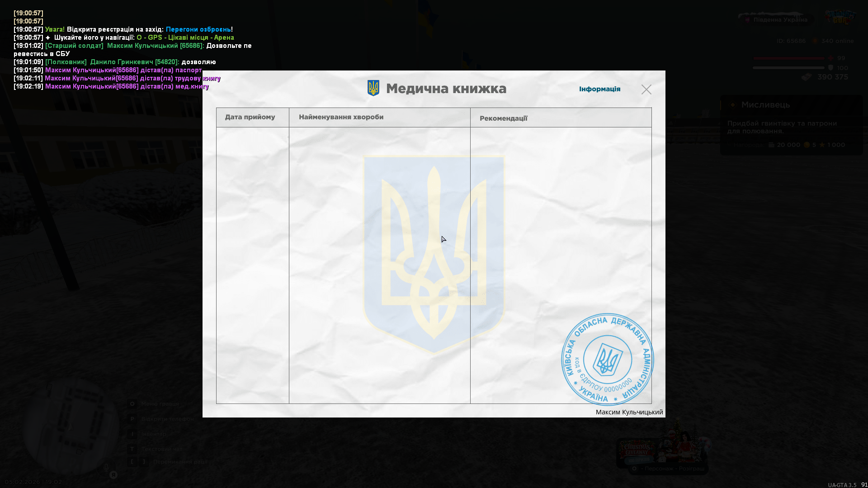Click the circular minimap
Viewport: 868px width, 488px height.
pyautogui.click(x=70, y=427)
